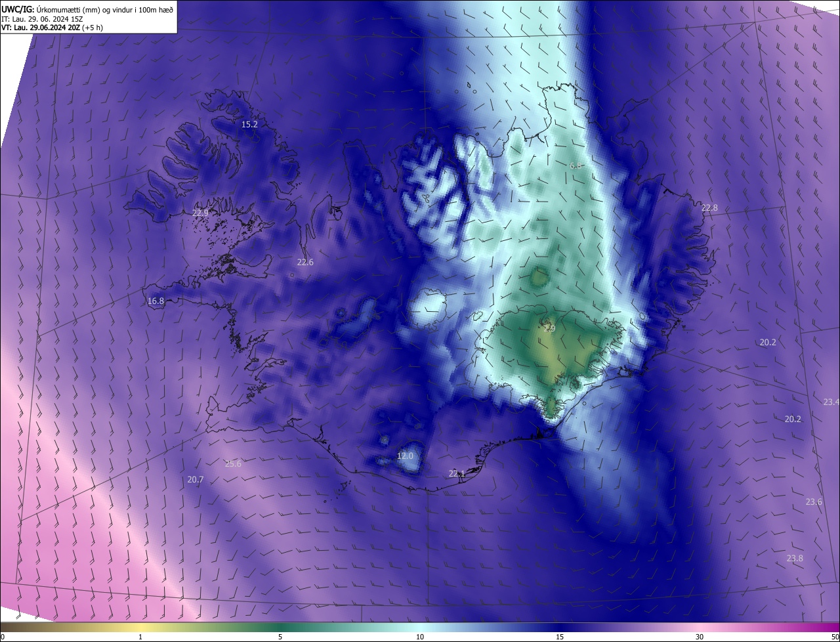The height and width of the screenshot is (642, 840).
Task: Click the 22.9 map value
Action: click(200, 213)
